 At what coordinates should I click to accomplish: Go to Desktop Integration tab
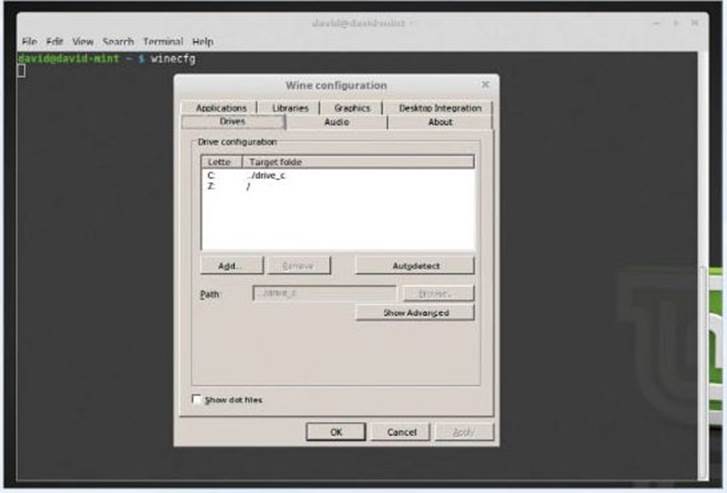point(440,108)
